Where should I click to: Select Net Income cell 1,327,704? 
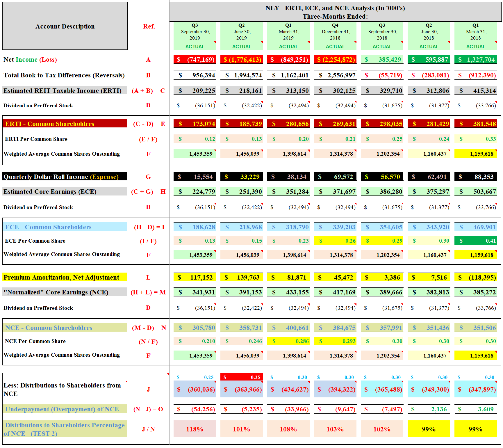476,60
